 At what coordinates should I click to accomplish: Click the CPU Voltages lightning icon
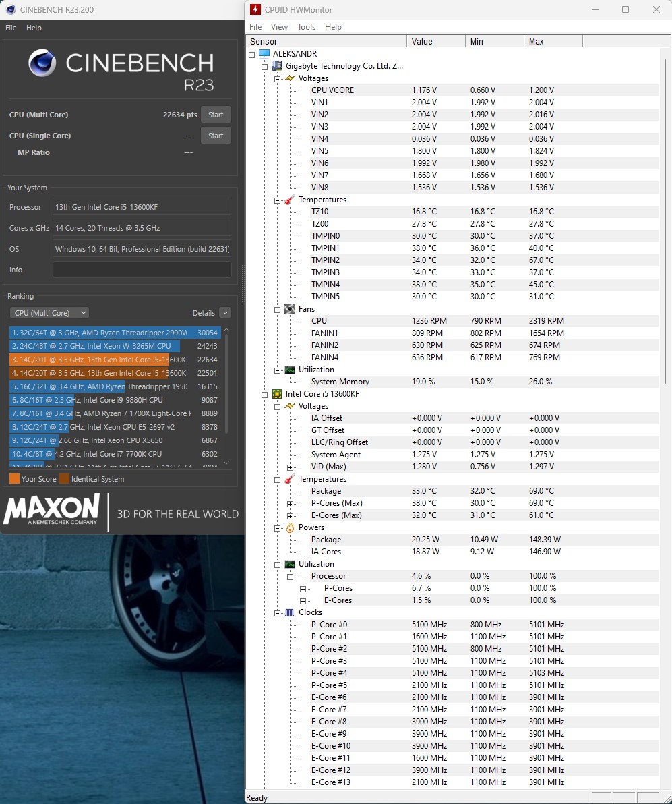[x=290, y=406]
